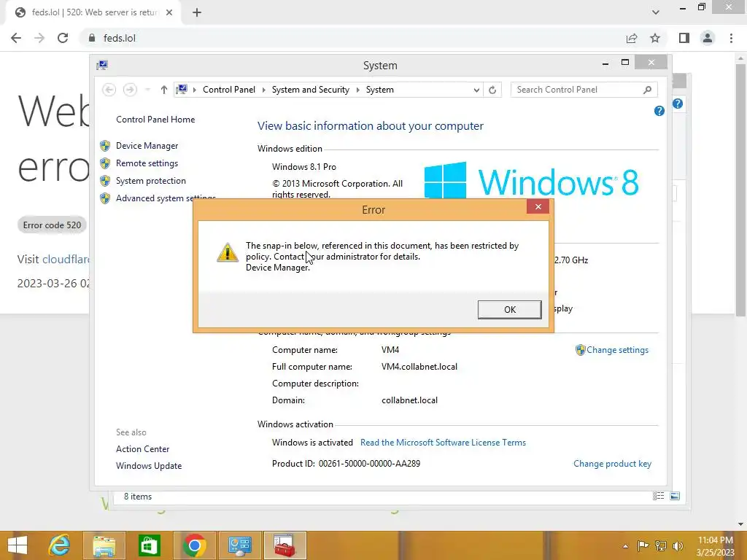The image size is (747, 560).
Task: Click Change settings for computer name
Action: point(617,350)
